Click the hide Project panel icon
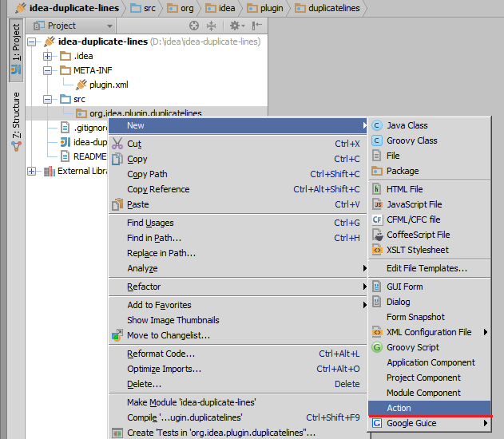The image size is (504, 439). point(257,26)
